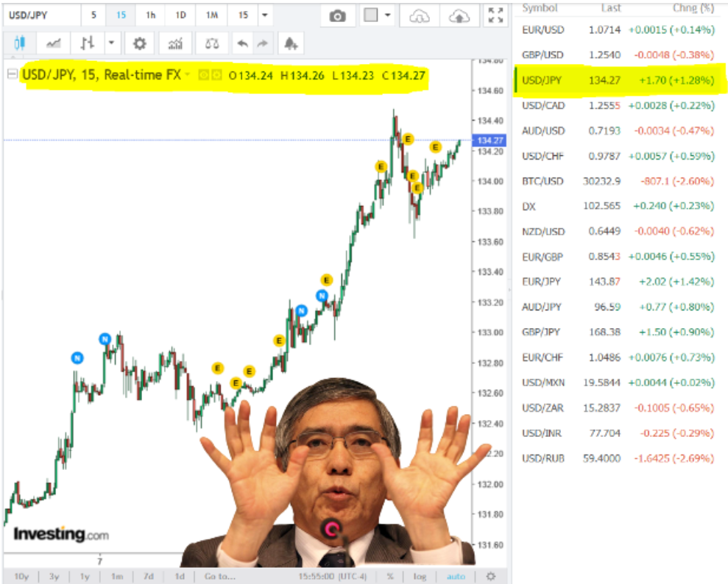Screen dimensions: 728x584
Task: Sort watchlist by Last column header
Action: [610, 8]
